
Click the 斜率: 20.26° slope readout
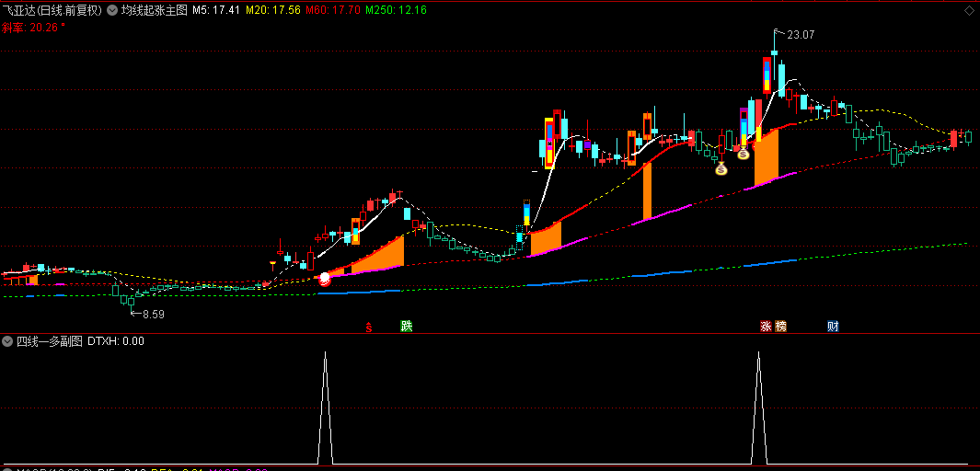tap(33, 27)
